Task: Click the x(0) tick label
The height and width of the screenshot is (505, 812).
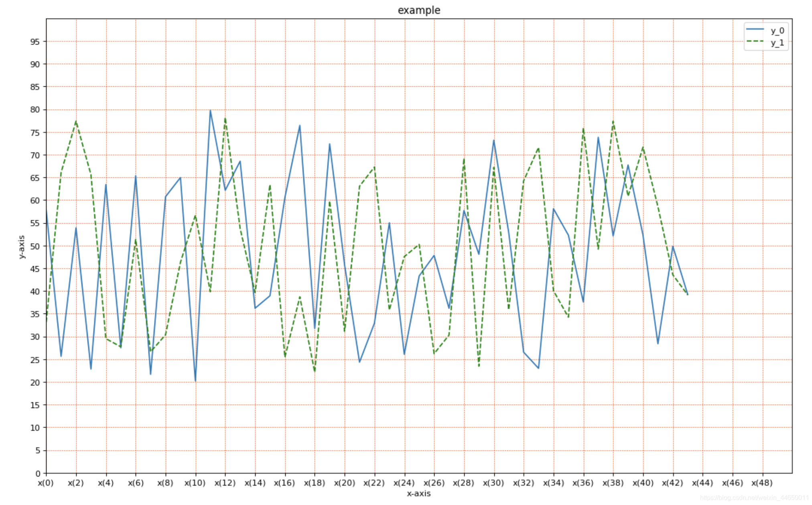Action: pyautogui.click(x=46, y=483)
